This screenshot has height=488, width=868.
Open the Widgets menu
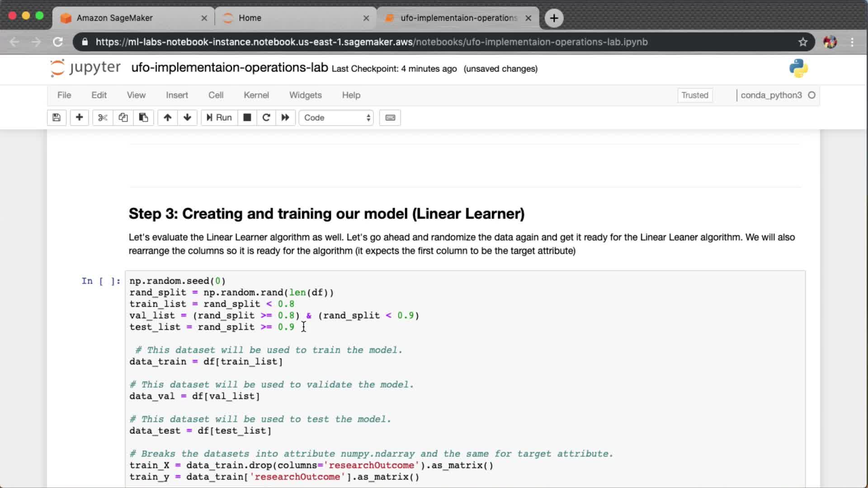(x=305, y=95)
